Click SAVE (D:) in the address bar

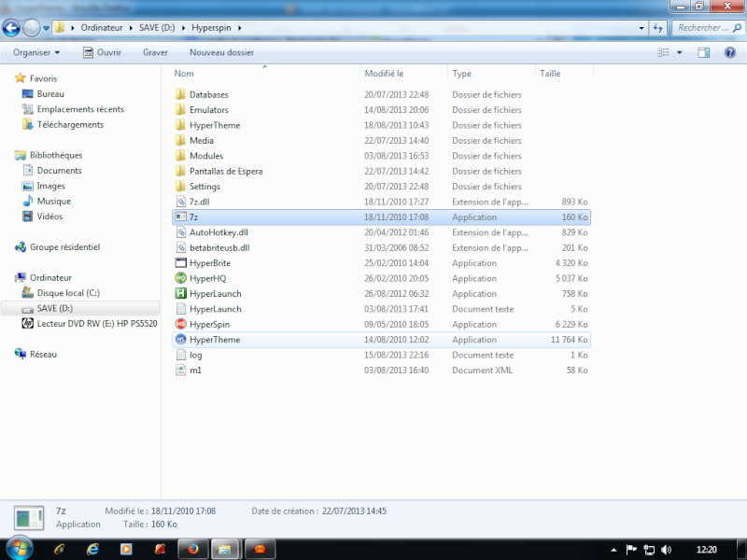(157, 28)
